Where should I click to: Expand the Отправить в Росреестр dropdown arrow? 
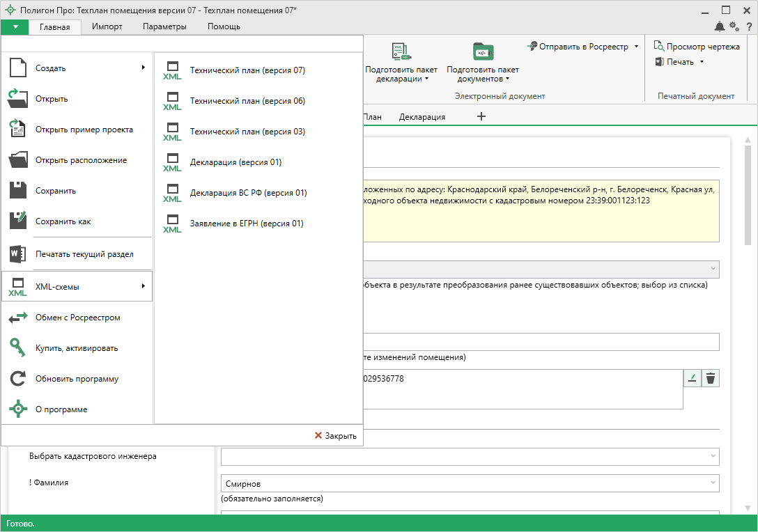click(636, 47)
